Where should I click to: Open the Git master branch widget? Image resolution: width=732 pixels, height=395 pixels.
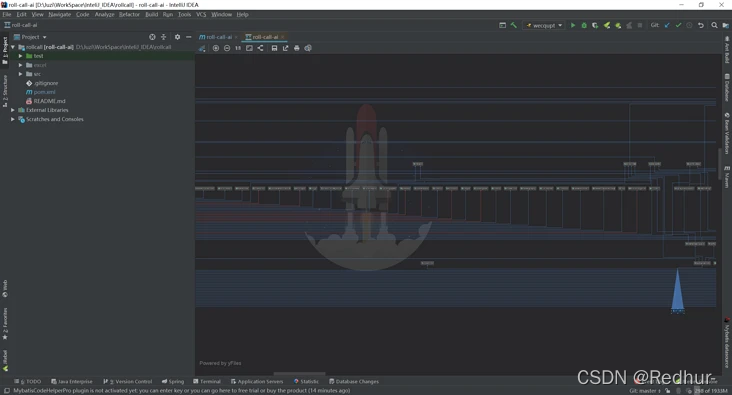point(645,391)
